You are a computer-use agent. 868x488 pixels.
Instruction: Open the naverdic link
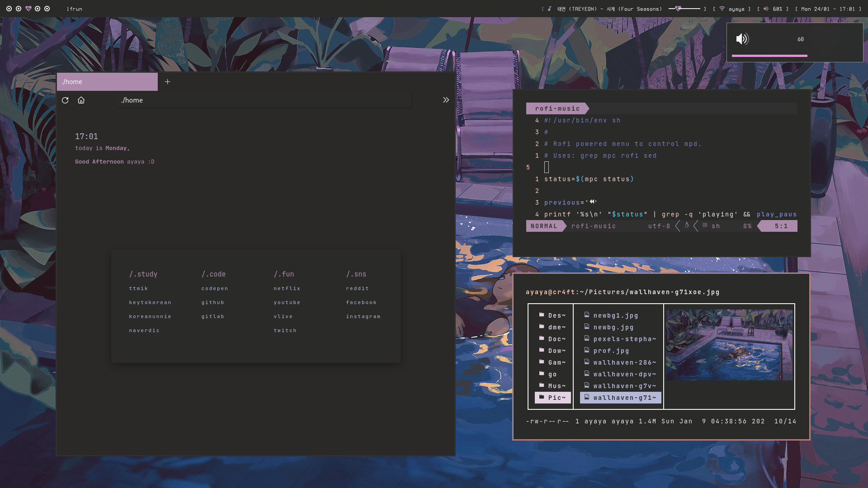tap(144, 330)
